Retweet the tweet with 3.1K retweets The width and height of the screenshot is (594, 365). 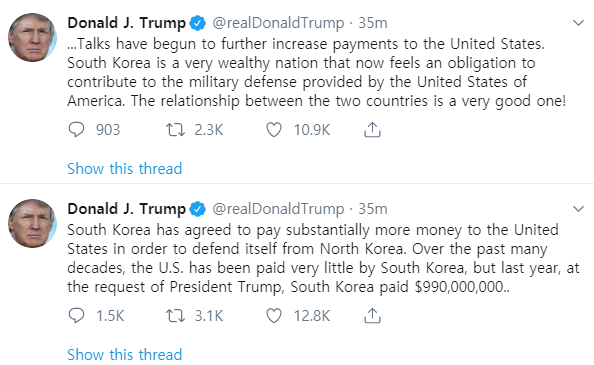pyautogui.click(x=175, y=316)
